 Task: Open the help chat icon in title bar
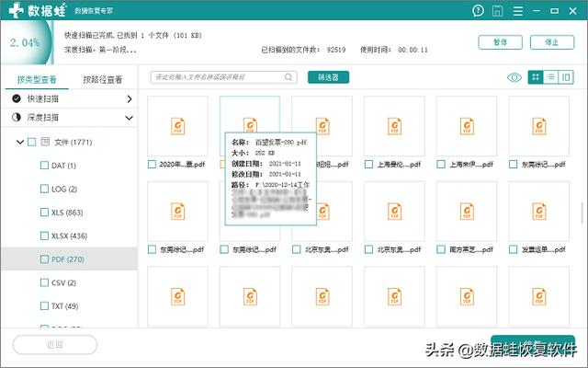tap(478, 10)
